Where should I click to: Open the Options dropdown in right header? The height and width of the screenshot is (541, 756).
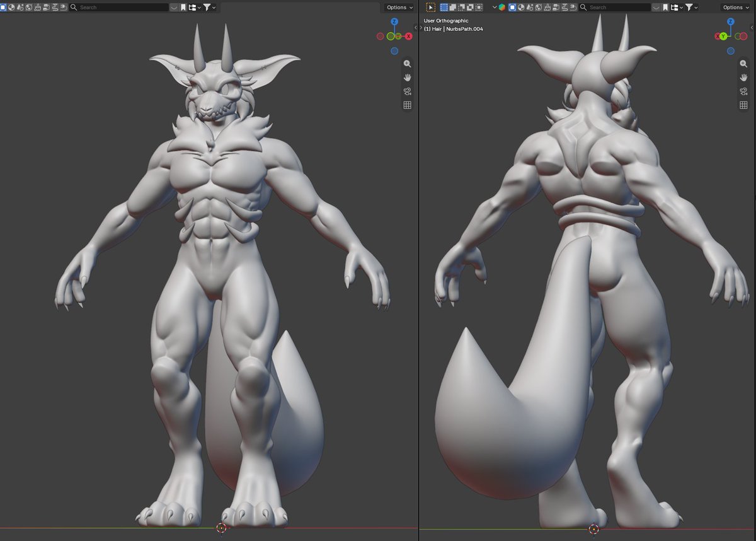[735, 7]
